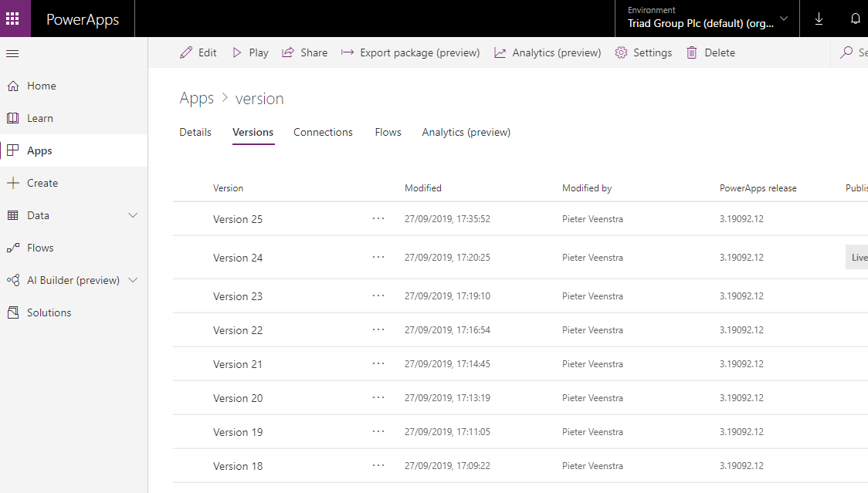This screenshot has height=493, width=868.
Task: Select the Version 23 row name
Action: (x=238, y=296)
